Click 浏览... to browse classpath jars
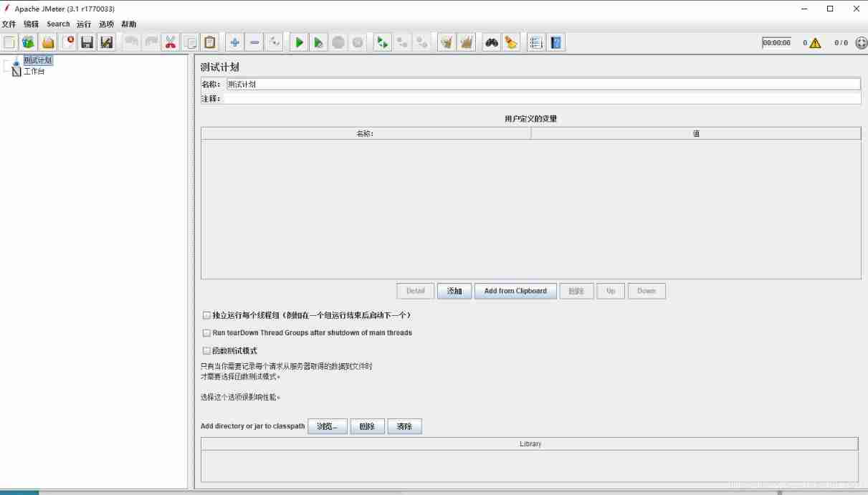 327,426
